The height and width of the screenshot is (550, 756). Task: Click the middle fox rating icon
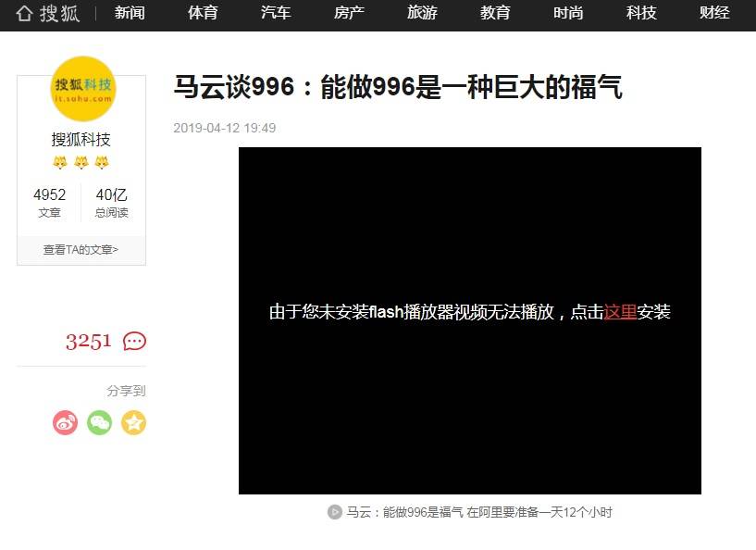click(81, 163)
